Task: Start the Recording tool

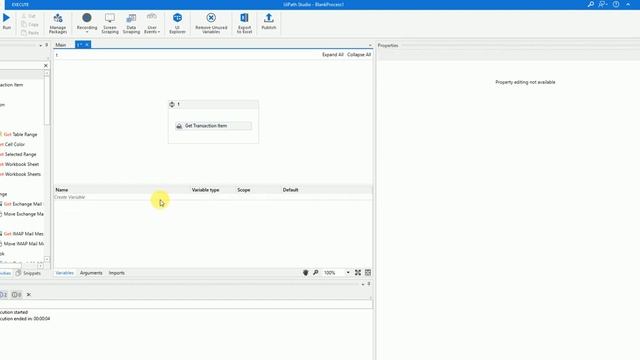Action: [x=87, y=23]
